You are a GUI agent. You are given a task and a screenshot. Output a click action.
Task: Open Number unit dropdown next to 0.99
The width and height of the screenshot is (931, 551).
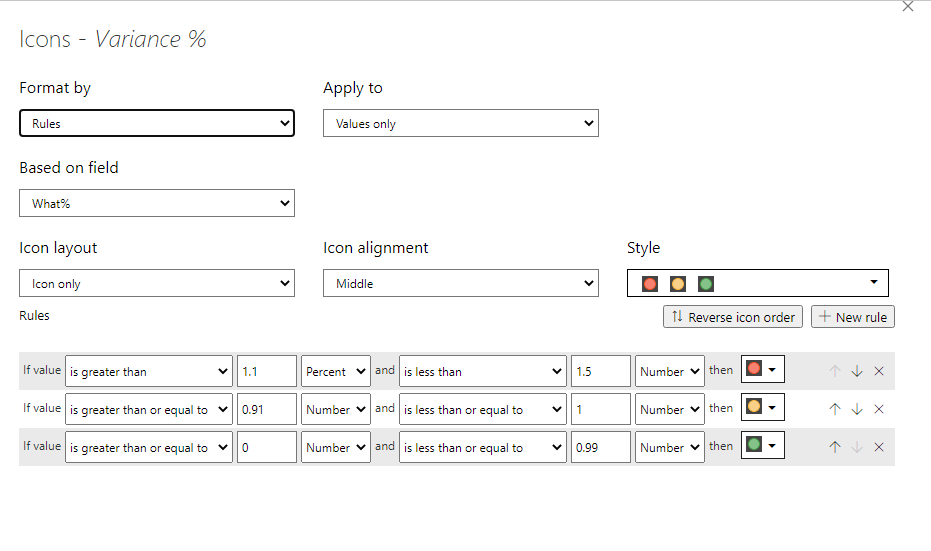pos(670,447)
